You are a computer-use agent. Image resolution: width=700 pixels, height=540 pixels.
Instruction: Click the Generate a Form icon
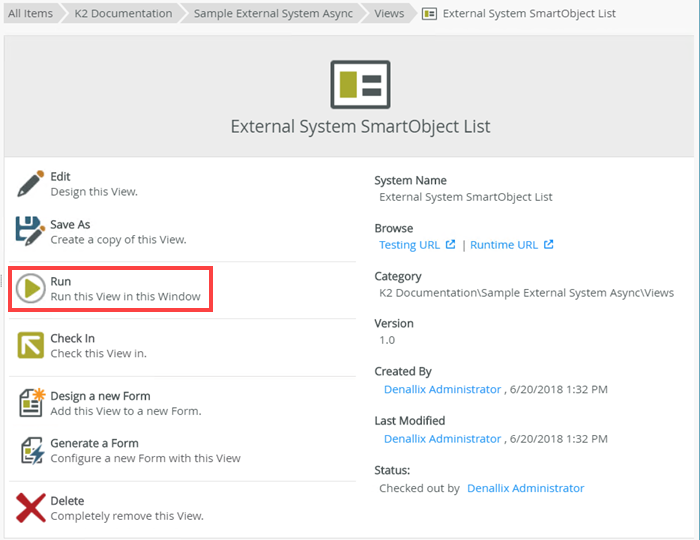coord(31,450)
